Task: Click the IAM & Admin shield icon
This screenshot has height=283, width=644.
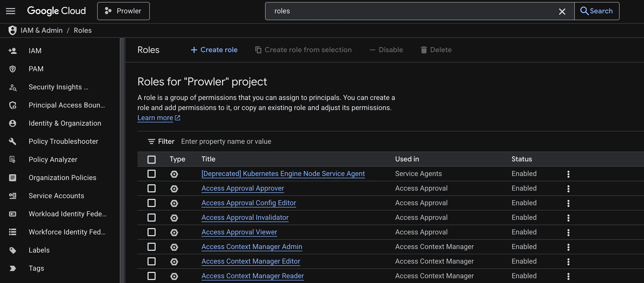Action: (12, 30)
